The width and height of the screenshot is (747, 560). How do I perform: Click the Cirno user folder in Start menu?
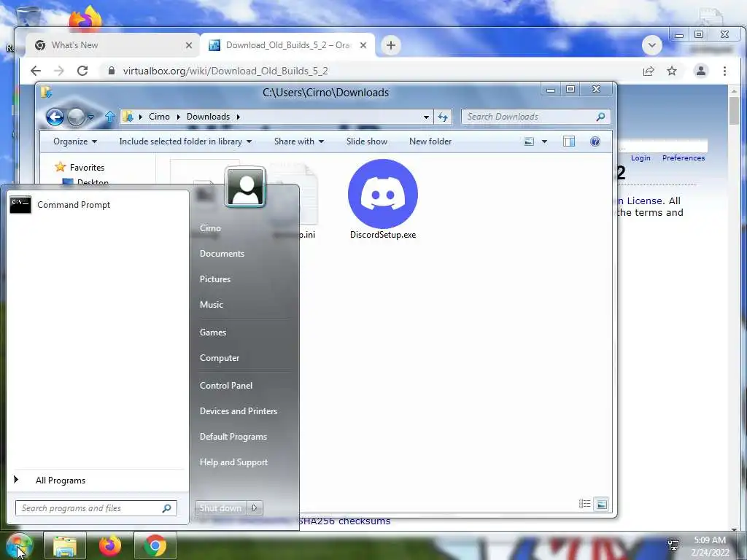click(x=210, y=228)
